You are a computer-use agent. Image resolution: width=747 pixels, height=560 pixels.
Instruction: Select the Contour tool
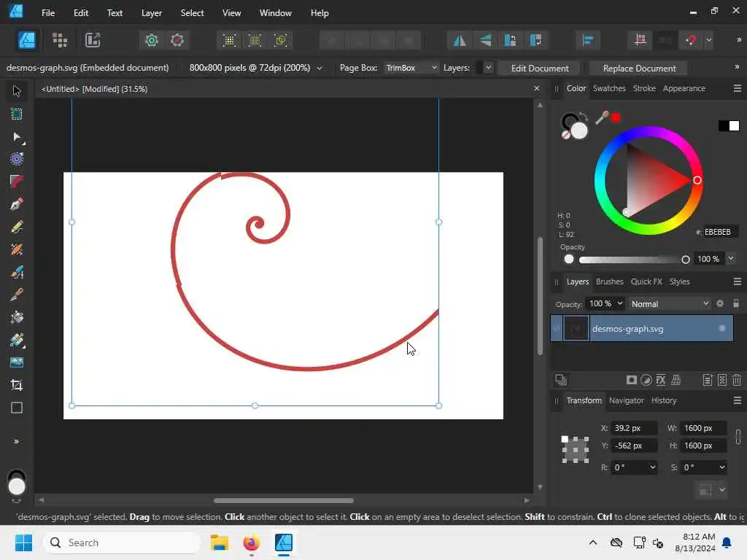click(x=17, y=159)
